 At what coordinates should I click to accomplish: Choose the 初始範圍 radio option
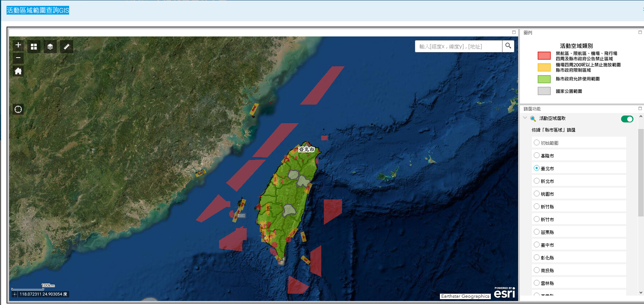(x=536, y=143)
